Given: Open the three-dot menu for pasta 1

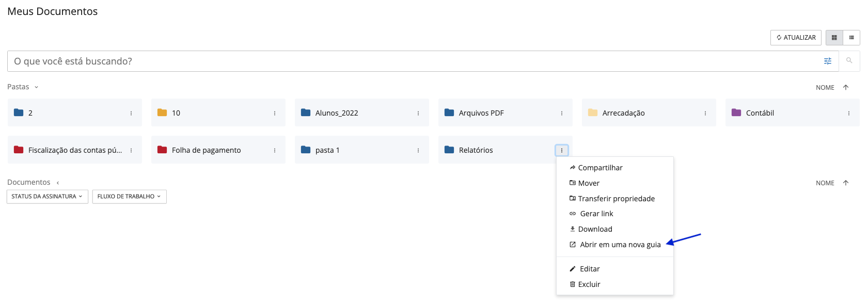Looking at the screenshot, I should click(x=418, y=150).
